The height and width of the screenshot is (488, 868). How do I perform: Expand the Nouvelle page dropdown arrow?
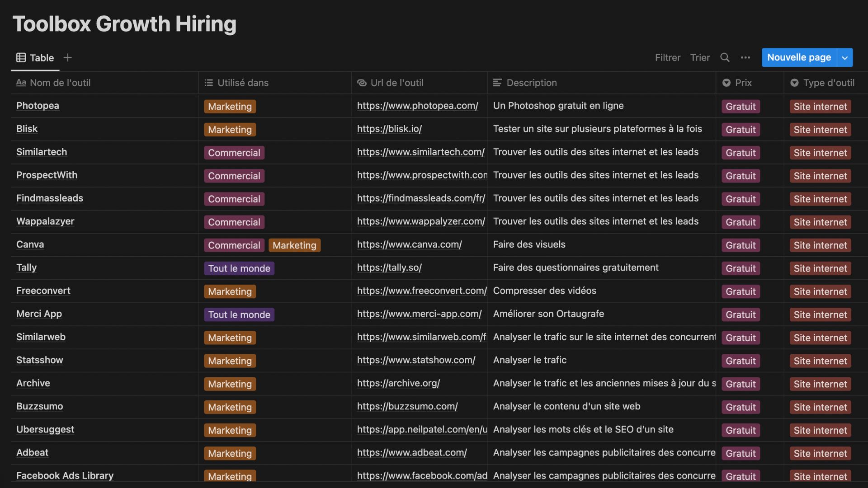[x=845, y=57]
